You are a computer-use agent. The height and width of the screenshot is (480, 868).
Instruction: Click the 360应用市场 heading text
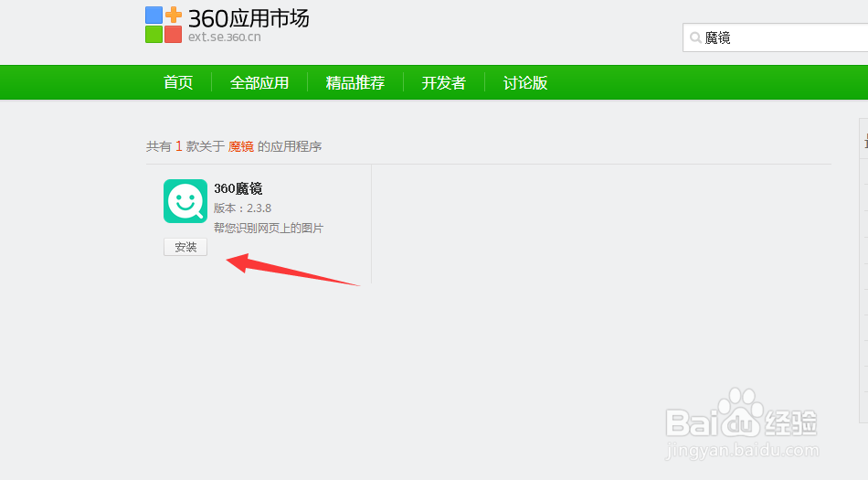(249, 18)
